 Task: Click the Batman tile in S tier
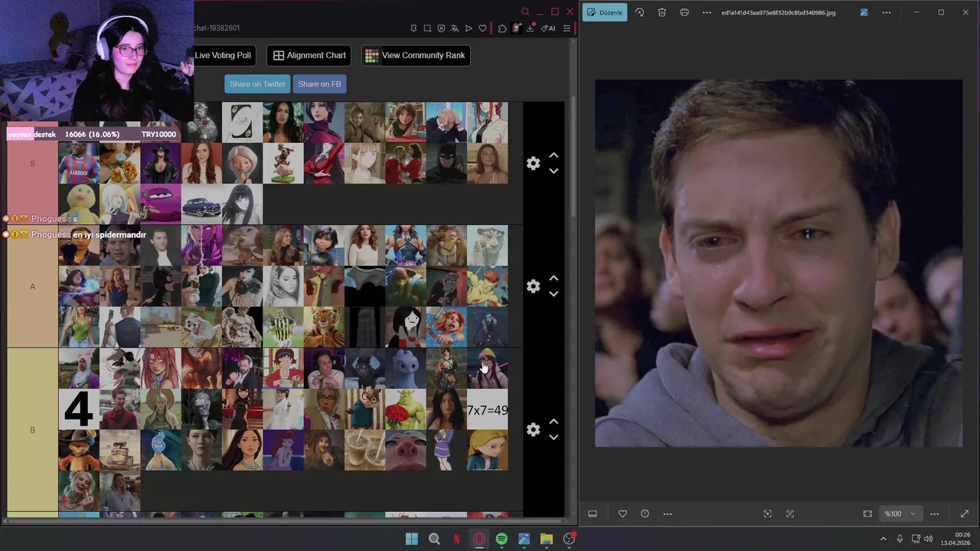tap(446, 163)
